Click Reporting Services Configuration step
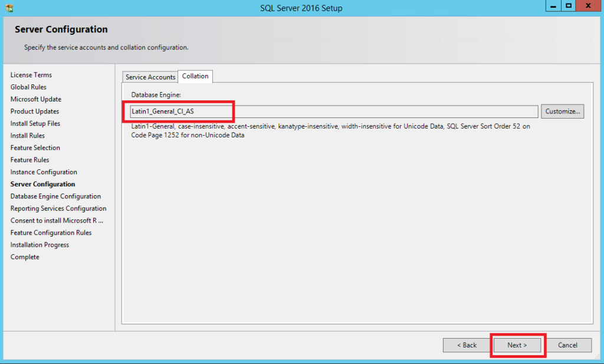604x364 pixels. tap(58, 208)
